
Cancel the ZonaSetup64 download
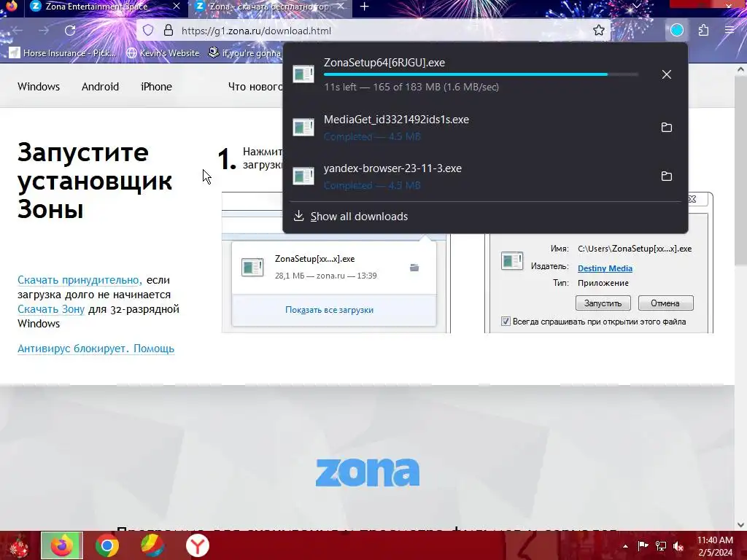click(x=667, y=74)
